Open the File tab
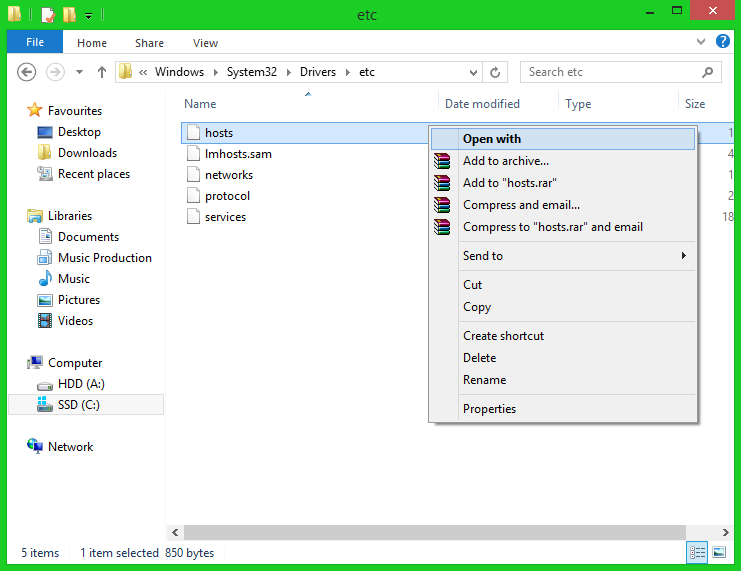The height and width of the screenshot is (571, 741). [35, 42]
